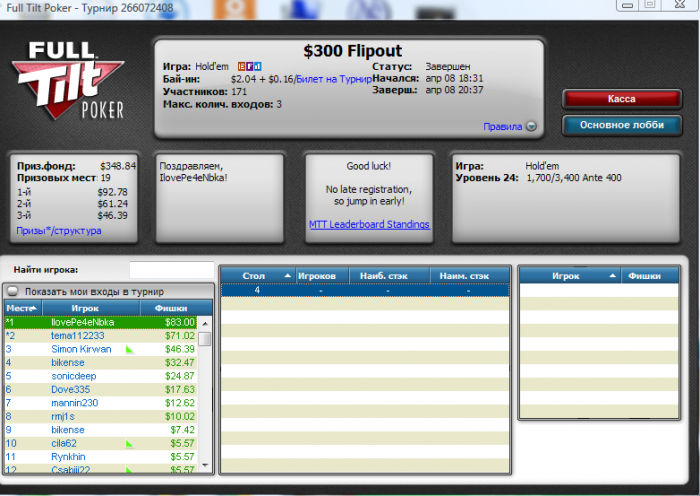Sort right panel by Фишки column
The height and width of the screenshot is (496, 700).
(650, 276)
